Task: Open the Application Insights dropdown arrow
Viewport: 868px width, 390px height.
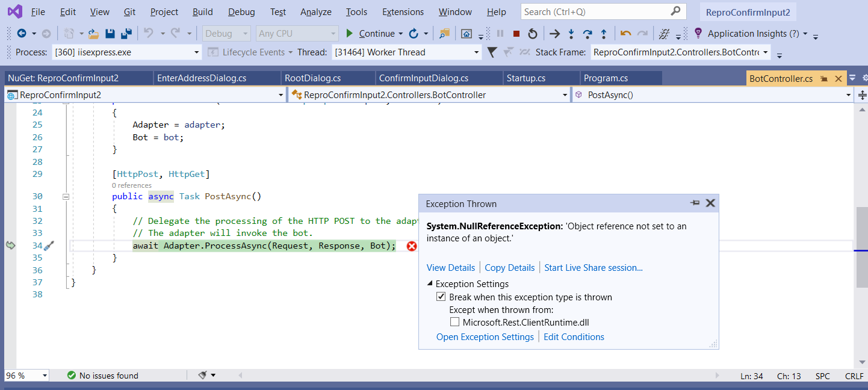Action: (805, 34)
